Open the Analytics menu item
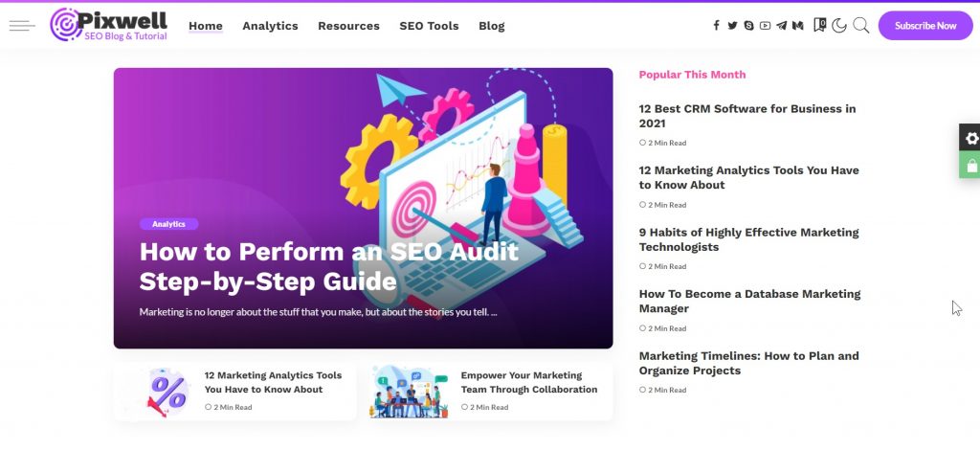Image resolution: width=980 pixels, height=450 pixels. [270, 26]
